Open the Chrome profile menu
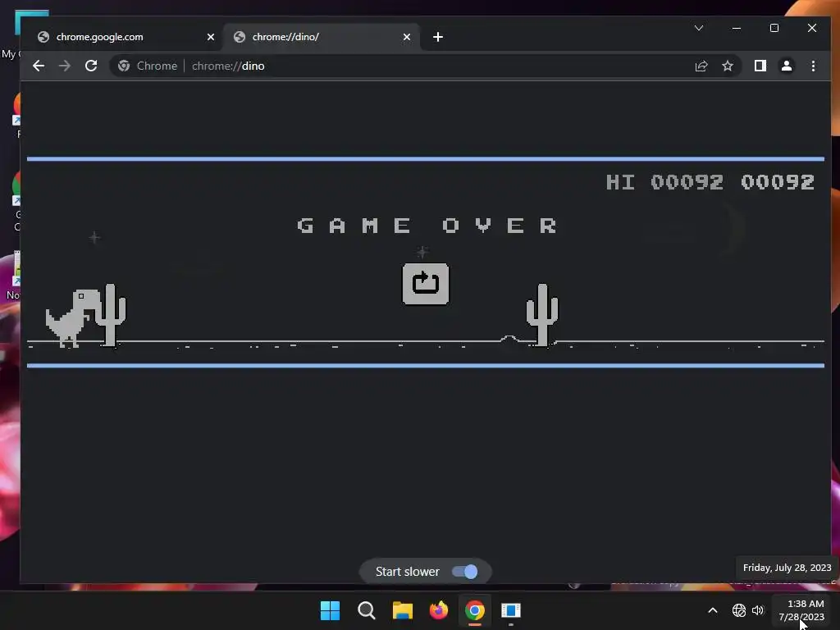This screenshot has height=630, width=840. tap(787, 66)
